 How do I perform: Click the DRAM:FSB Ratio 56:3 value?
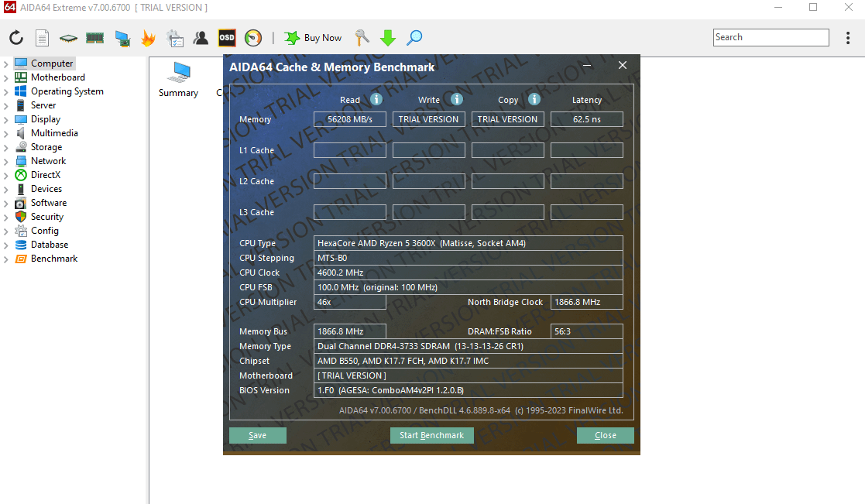(x=587, y=331)
